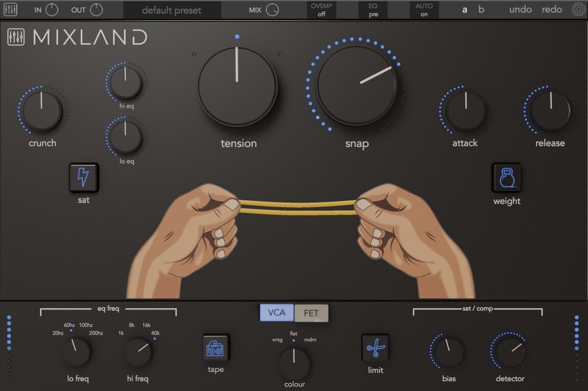Change the EQ pre setting
Screen dimensions: 588x391
tap(373, 10)
